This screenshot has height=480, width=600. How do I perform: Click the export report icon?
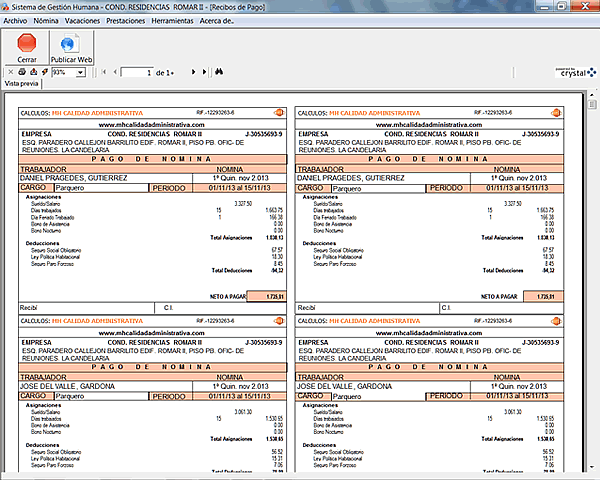pyautogui.click(x=33, y=73)
